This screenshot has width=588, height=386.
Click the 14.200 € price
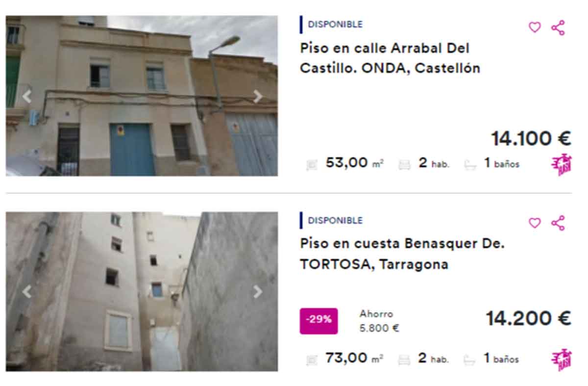528,318
